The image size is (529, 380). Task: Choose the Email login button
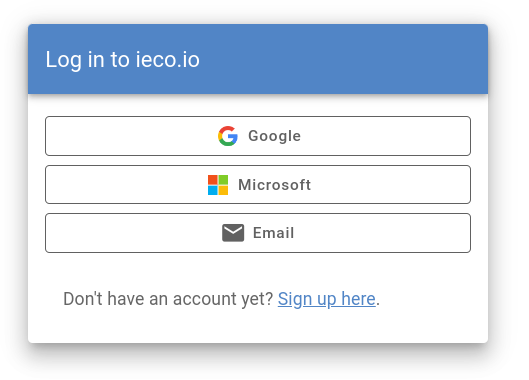coord(258,233)
